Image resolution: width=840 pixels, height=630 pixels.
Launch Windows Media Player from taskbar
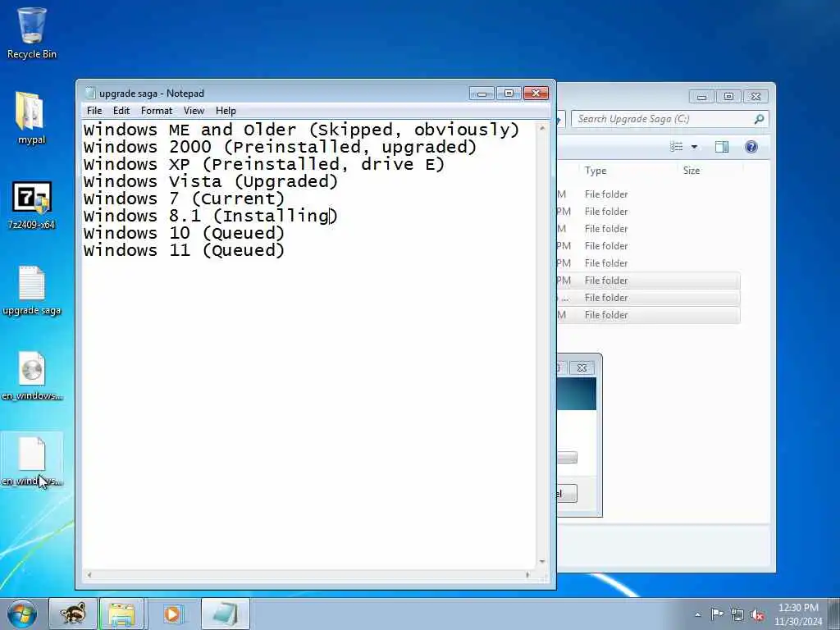[x=172, y=614]
